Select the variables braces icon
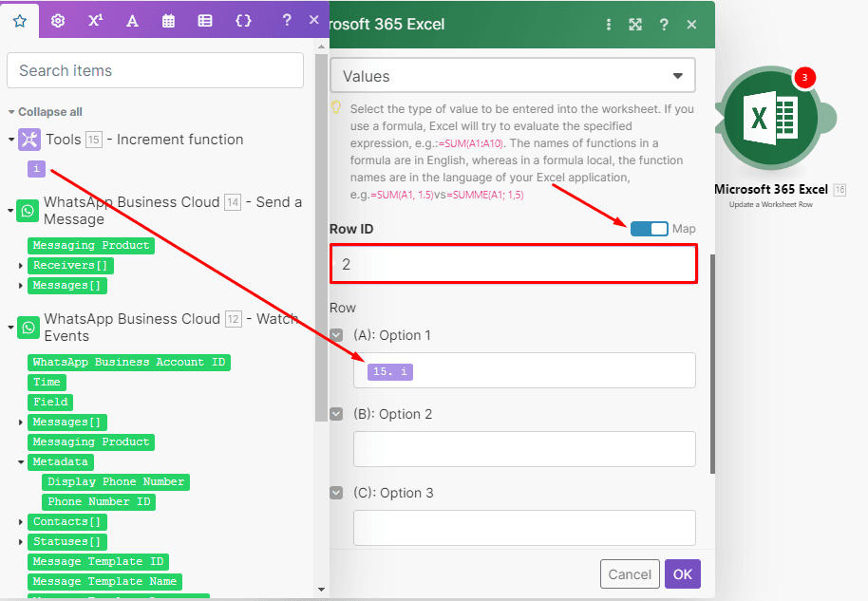This screenshot has height=601, width=868. (x=241, y=20)
